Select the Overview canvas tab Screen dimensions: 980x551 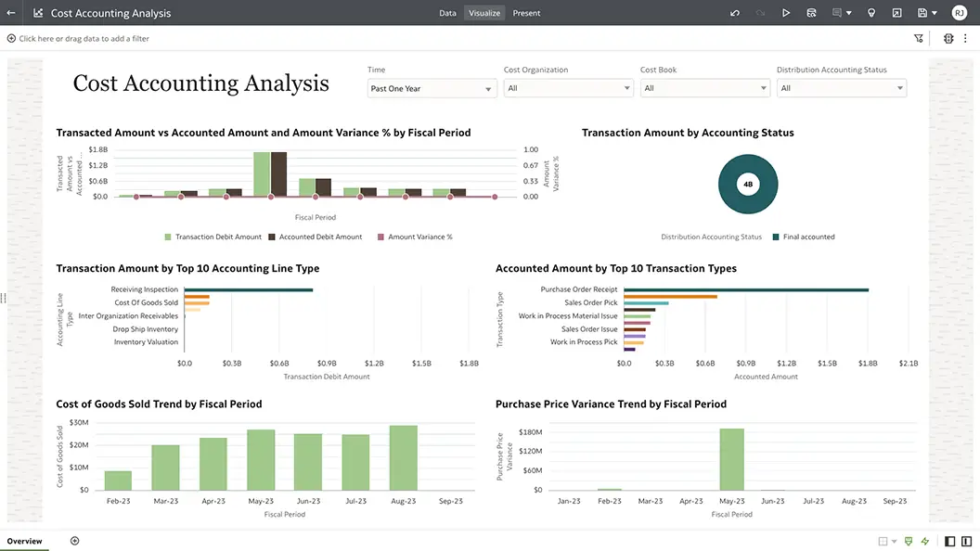(x=25, y=541)
